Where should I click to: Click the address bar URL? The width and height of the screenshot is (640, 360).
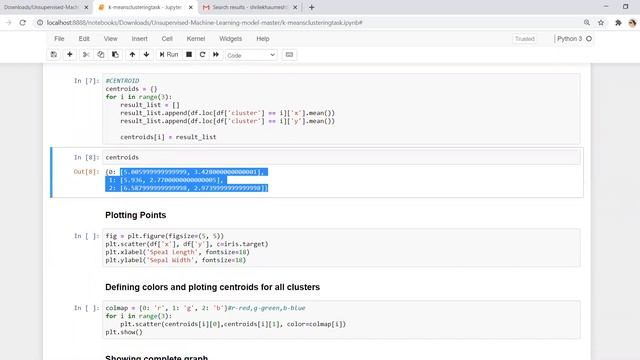pos(204,23)
